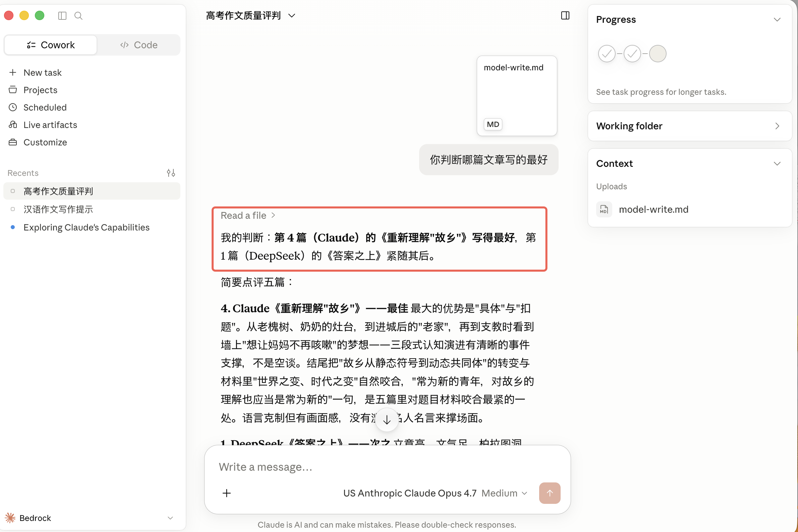Click the Bedrock starburst logo

point(10,518)
